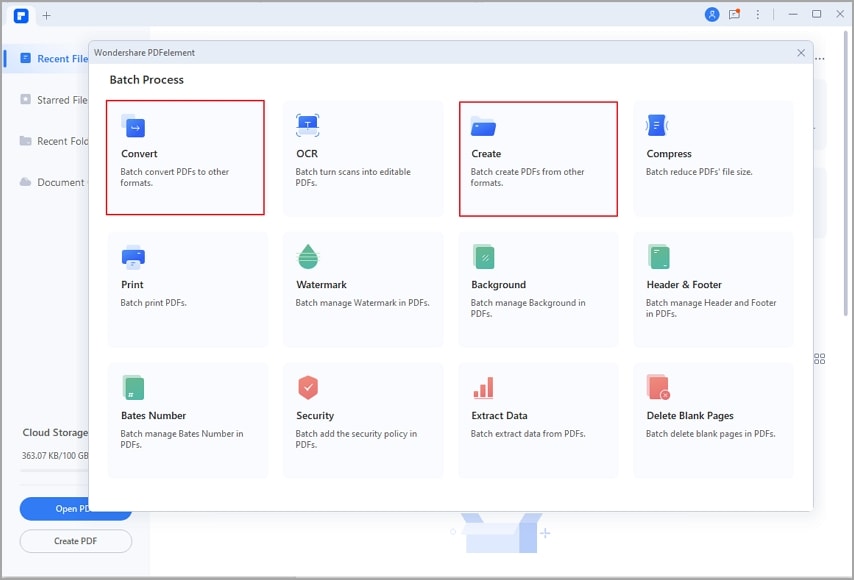Viewport: 854px width, 580px height.
Task: Click the Security title label
Action: (x=315, y=416)
